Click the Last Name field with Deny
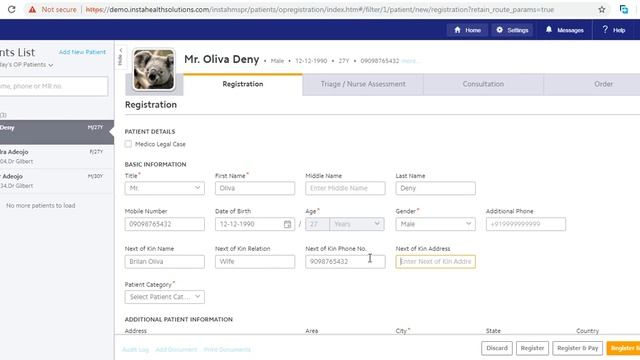This screenshot has height=360, width=640. pos(435,188)
